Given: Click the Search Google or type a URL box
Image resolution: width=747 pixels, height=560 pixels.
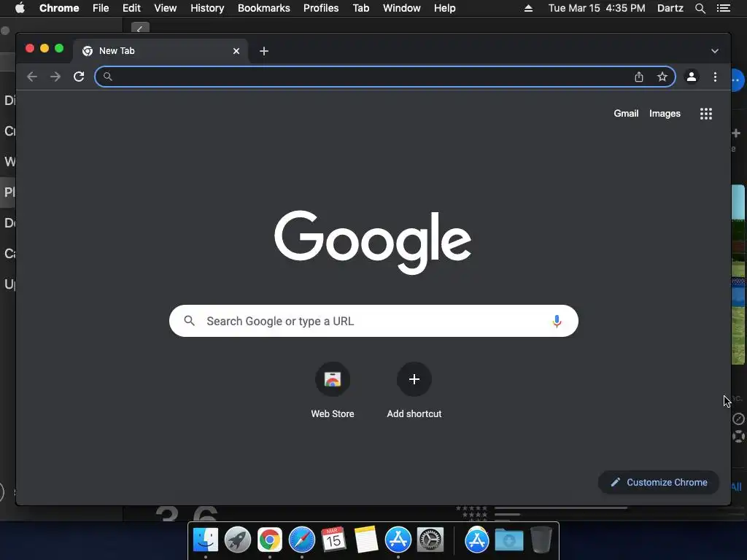Looking at the screenshot, I should coord(373,321).
